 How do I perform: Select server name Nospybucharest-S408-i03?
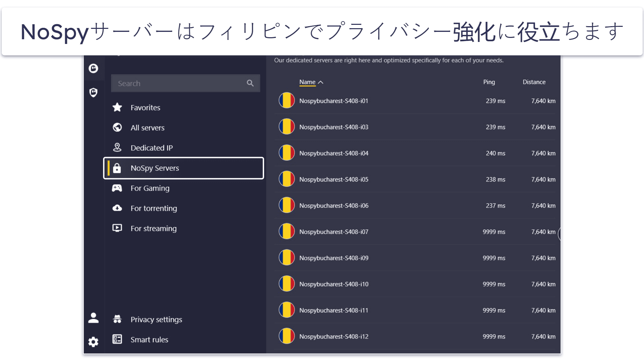[334, 127]
